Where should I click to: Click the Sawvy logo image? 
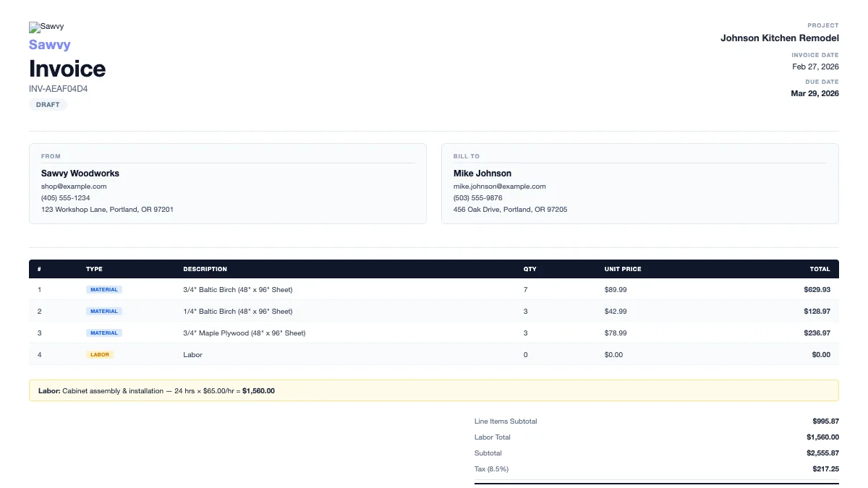[46, 27]
